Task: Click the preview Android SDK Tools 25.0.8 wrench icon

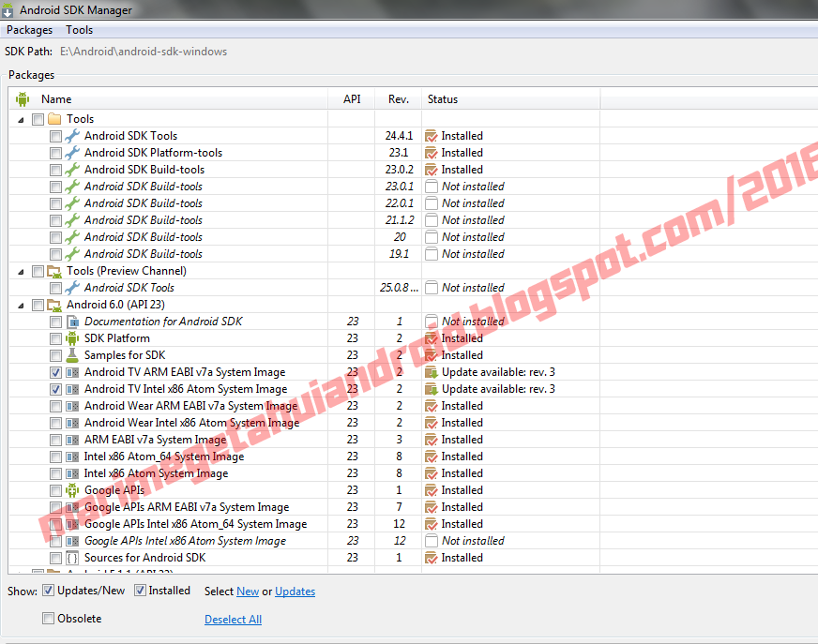Action: point(72,288)
